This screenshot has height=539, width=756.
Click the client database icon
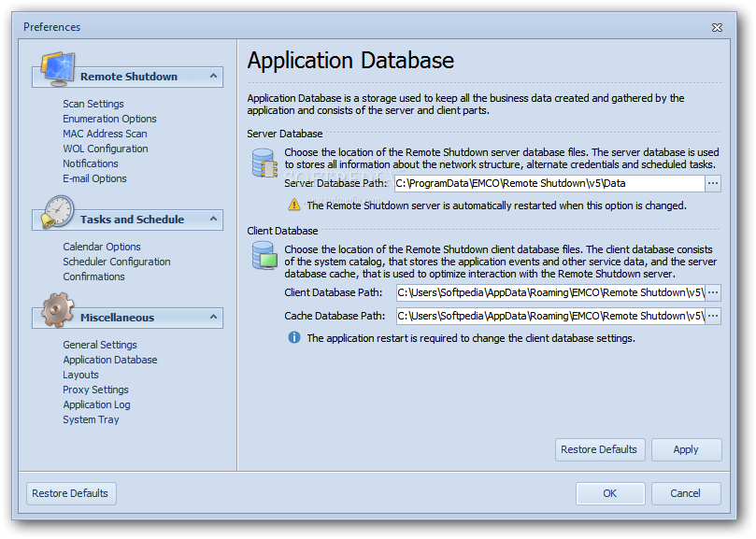coord(264,255)
